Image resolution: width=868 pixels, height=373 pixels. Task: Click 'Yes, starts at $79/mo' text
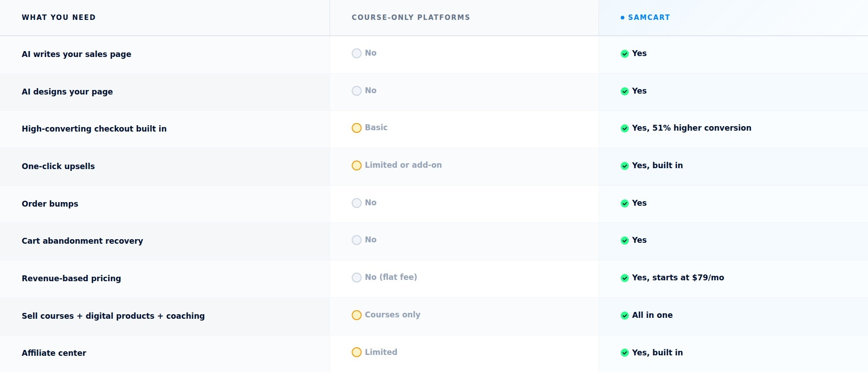click(x=678, y=278)
